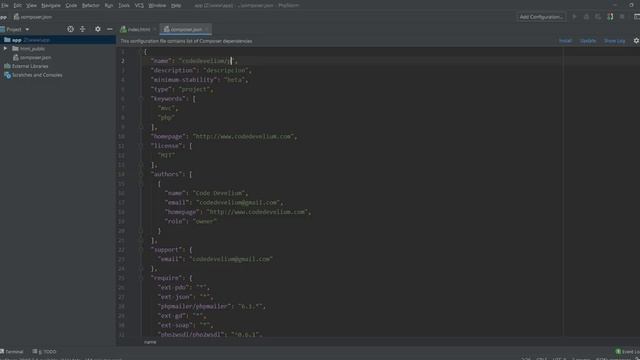Open the Edit menu
The image size is (640, 360).
click(18, 5)
